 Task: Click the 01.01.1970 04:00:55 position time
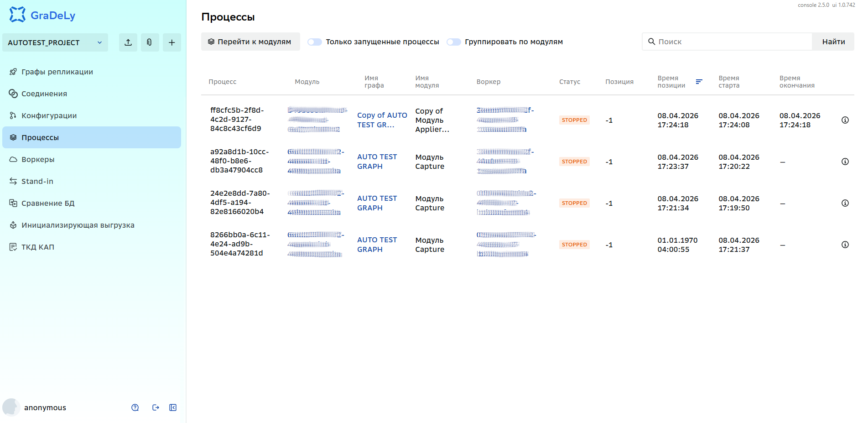click(x=677, y=245)
